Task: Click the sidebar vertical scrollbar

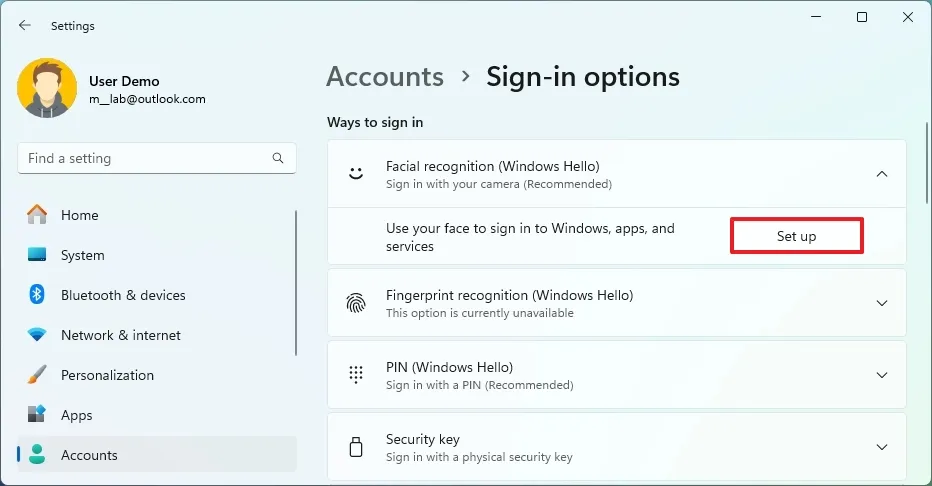Action: click(x=296, y=282)
